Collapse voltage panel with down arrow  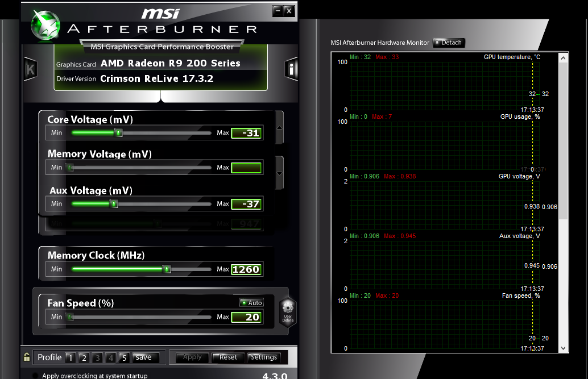[279, 173]
